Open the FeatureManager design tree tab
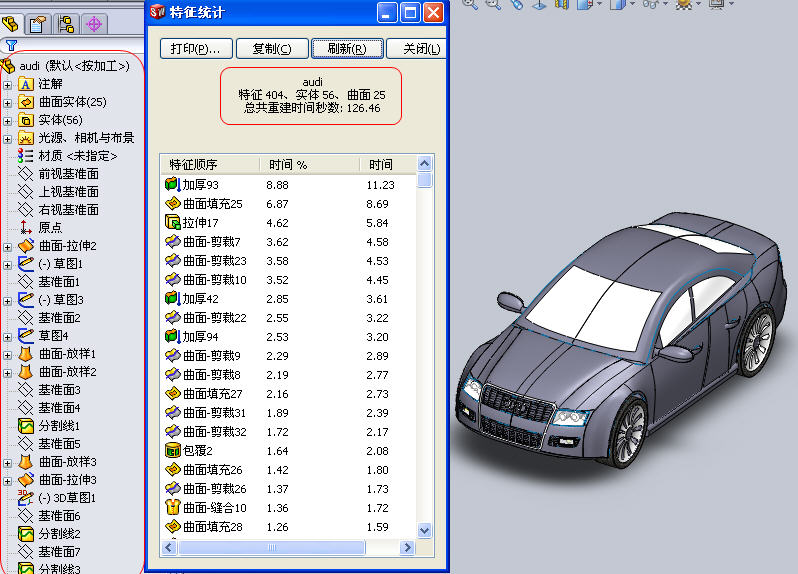The height and width of the screenshot is (574, 798). coord(10,24)
